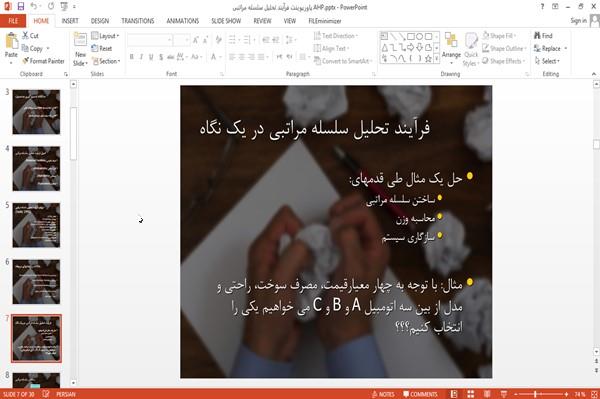The width and height of the screenshot is (600, 399).
Task: Toggle Underline formatting
Action: (151, 57)
